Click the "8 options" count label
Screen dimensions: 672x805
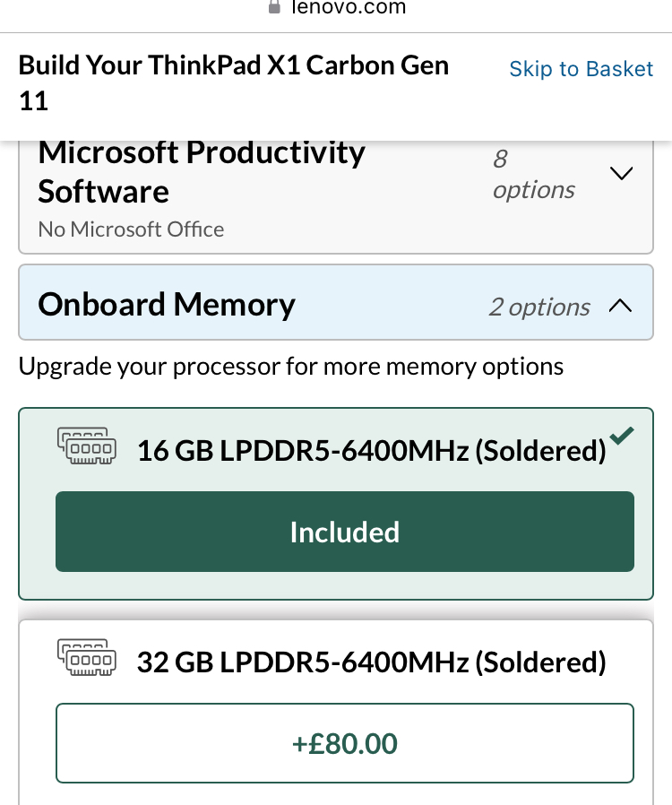(x=533, y=174)
